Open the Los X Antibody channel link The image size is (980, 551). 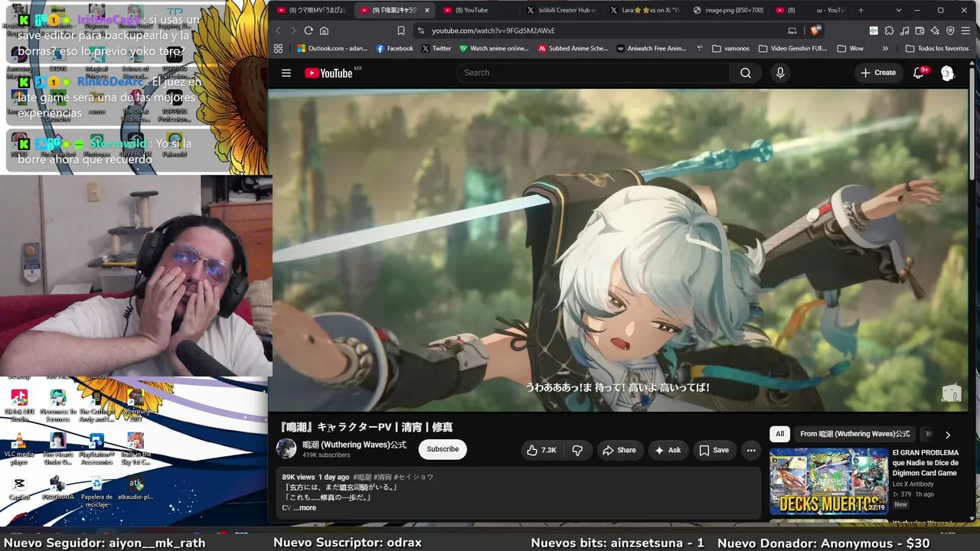913,484
